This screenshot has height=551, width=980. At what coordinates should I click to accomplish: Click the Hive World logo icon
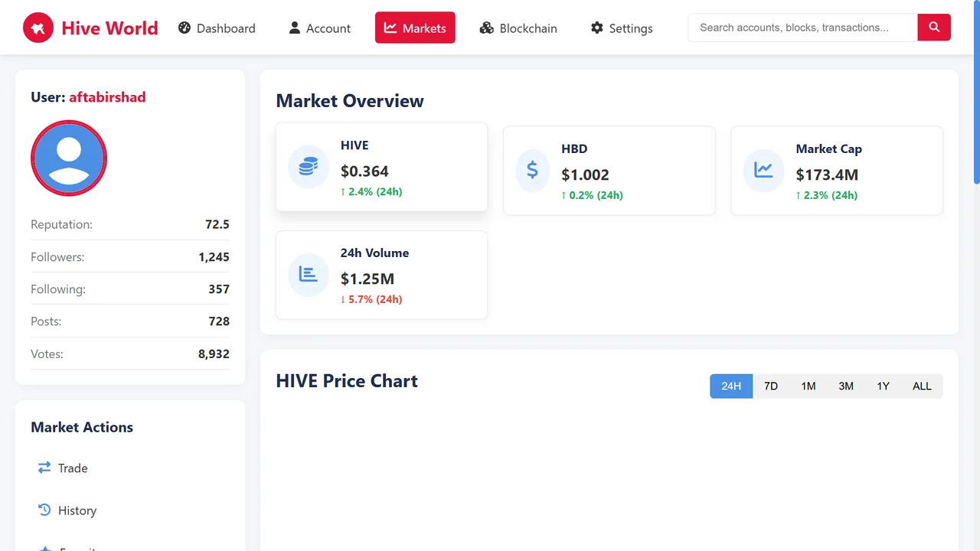pos(38,28)
